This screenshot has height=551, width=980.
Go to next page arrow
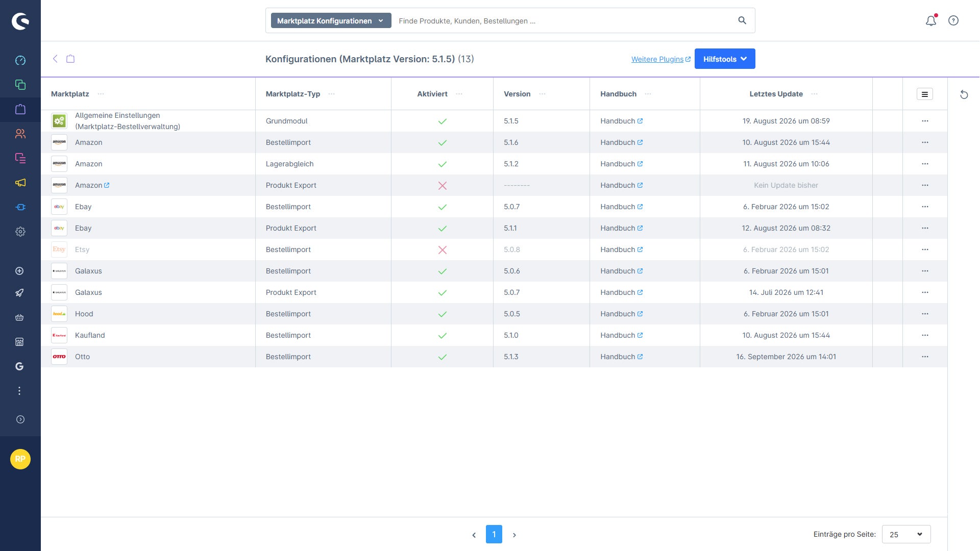click(514, 535)
